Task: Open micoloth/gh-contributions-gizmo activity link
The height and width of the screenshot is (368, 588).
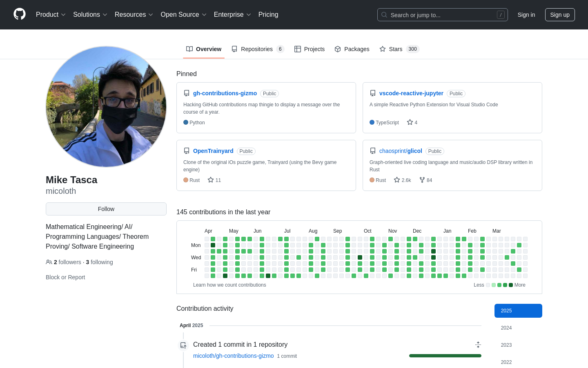Action: (233, 356)
